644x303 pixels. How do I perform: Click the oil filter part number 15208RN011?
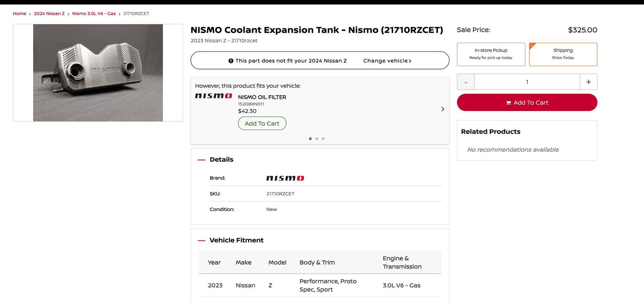pos(251,104)
